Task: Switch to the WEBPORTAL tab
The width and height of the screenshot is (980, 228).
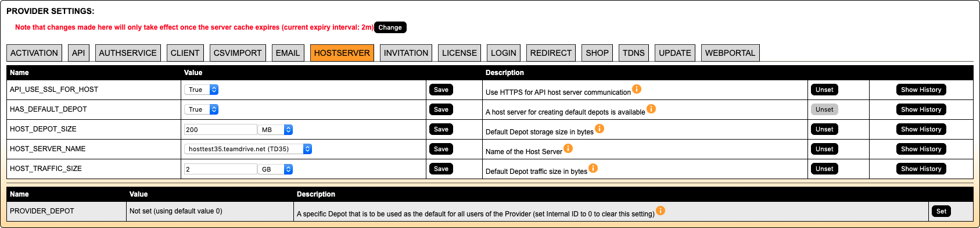Action: [730, 53]
